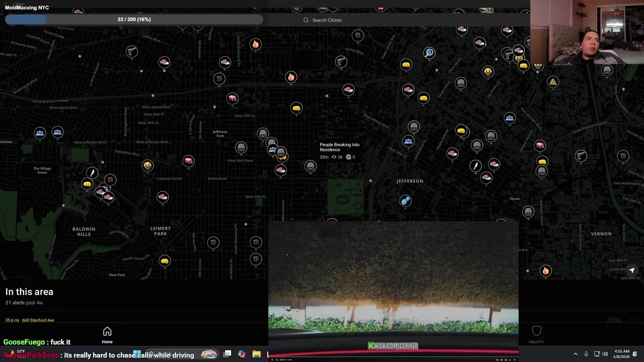Select the crying face alert near San Pedro St
Image resolution: width=644 pixels, height=362 pixels.
(x=488, y=71)
